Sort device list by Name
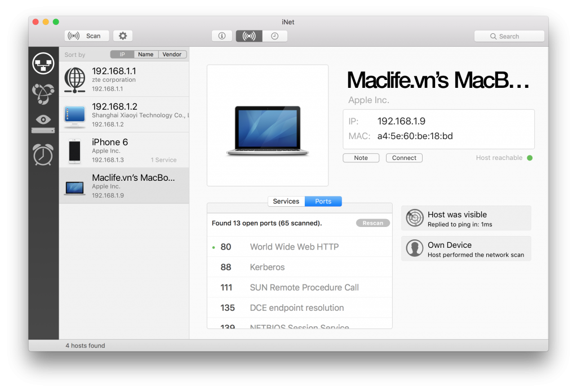Viewport: 577px width, 392px height. tap(147, 54)
